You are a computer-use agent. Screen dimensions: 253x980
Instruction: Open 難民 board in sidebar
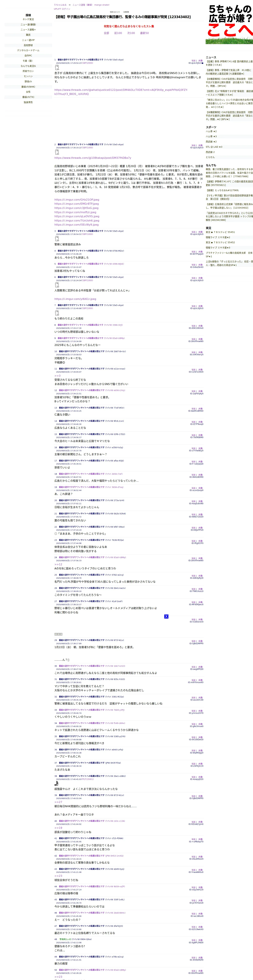(x=28, y=35)
